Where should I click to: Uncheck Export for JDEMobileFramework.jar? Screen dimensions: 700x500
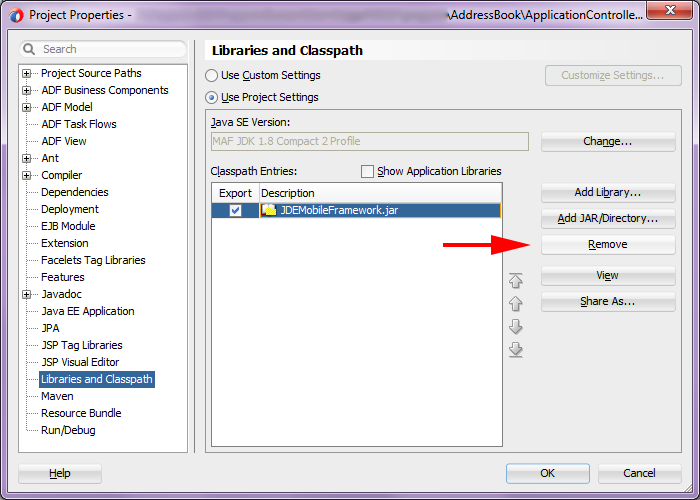[235, 210]
